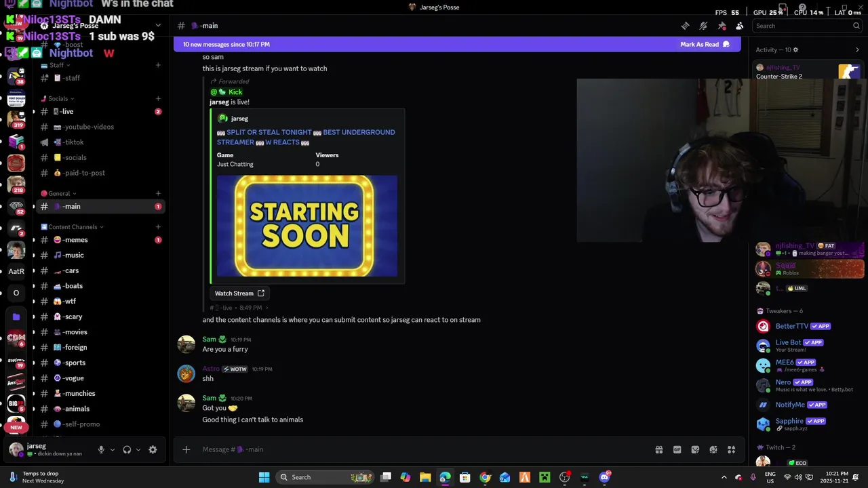Open Jarseg's Posse server dropdown
Image resolution: width=868 pixels, height=488 pixels.
point(158,26)
